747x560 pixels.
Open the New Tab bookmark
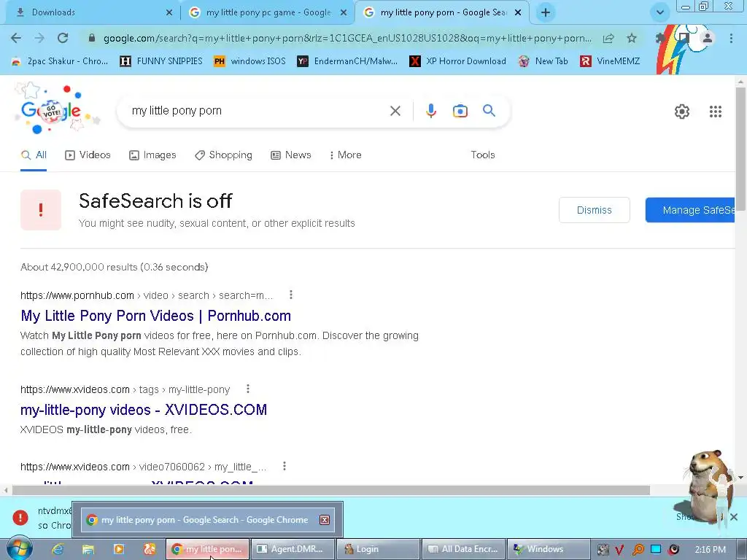click(x=543, y=61)
